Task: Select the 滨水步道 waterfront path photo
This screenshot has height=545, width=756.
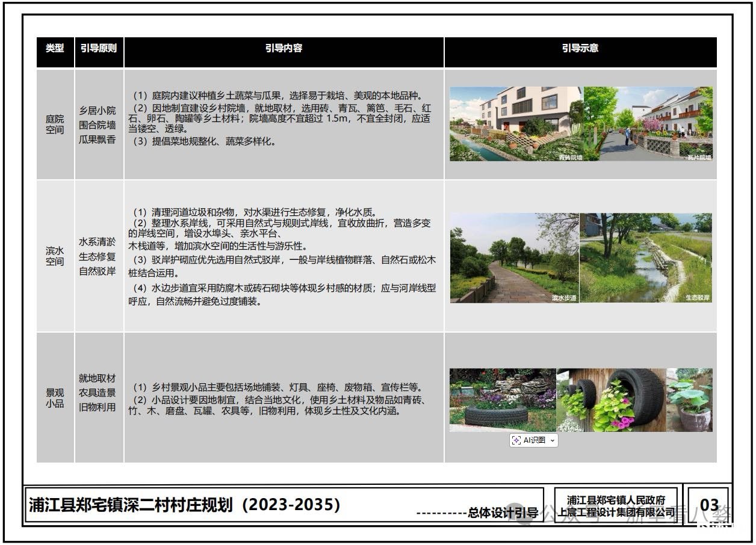Action: [514, 257]
